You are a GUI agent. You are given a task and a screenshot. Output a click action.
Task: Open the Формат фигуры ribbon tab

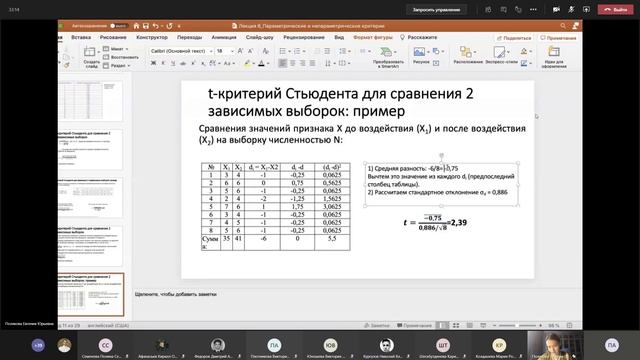pos(373,37)
